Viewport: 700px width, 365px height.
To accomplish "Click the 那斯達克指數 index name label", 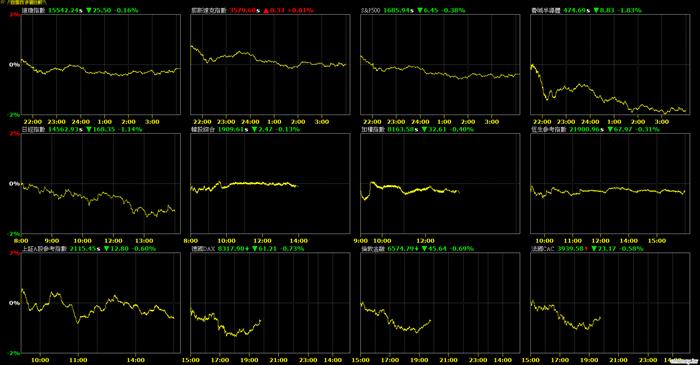I will (x=209, y=10).
